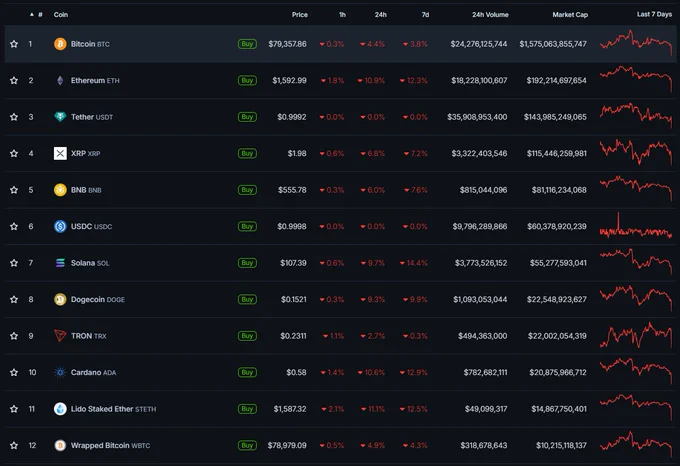Screen dimensions: 680x466
Task: Open the Dogecoin DOGE coin page
Action: point(98,299)
